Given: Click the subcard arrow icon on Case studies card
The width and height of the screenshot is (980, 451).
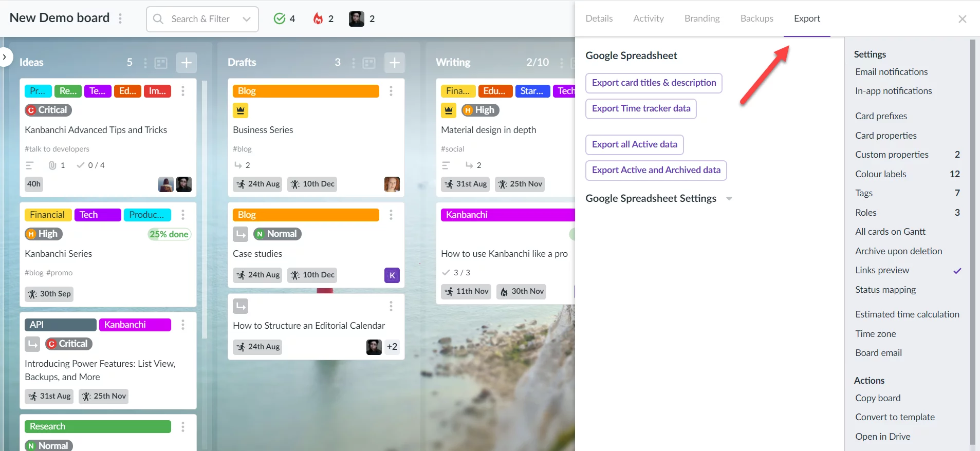Looking at the screenshot, I should tap(241, 234).
